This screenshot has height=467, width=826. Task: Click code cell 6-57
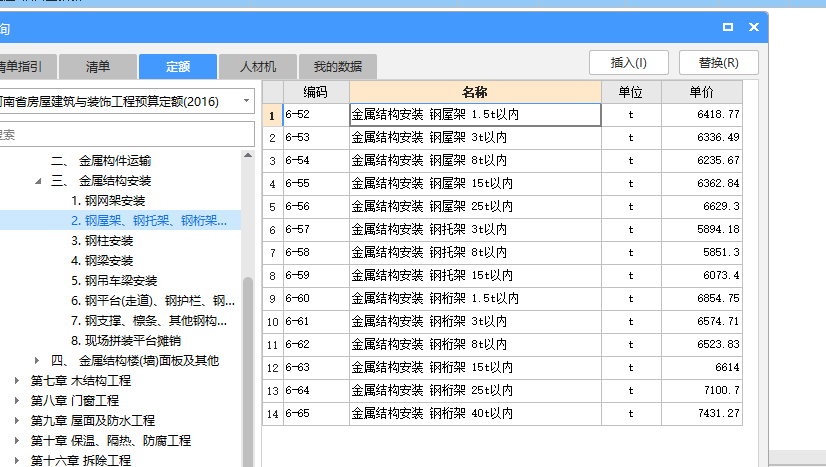(316, 230)
